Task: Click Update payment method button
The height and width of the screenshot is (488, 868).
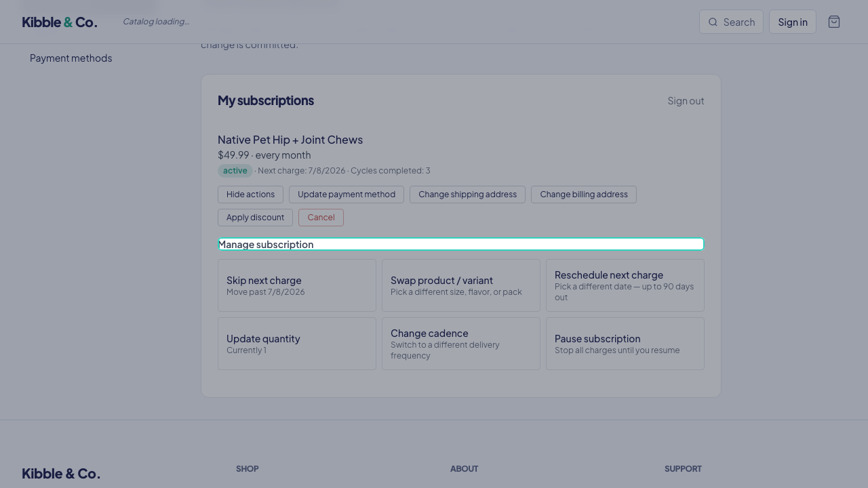Action: [347, 195]
